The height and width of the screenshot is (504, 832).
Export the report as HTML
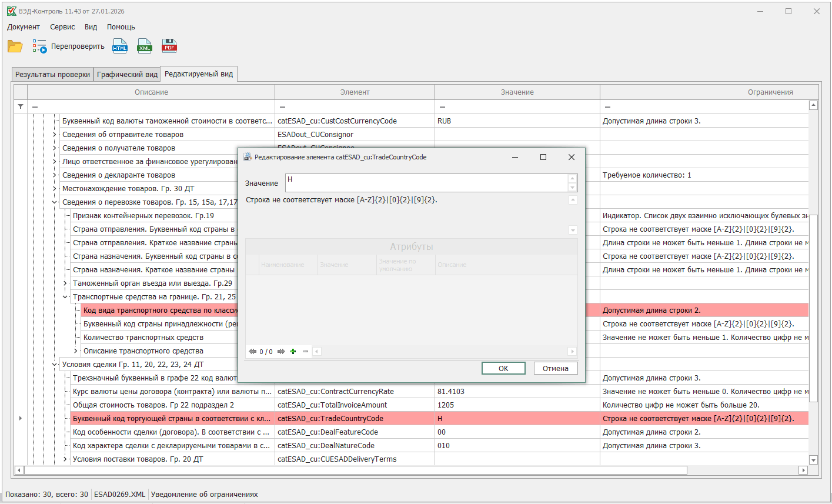(120, 46)
